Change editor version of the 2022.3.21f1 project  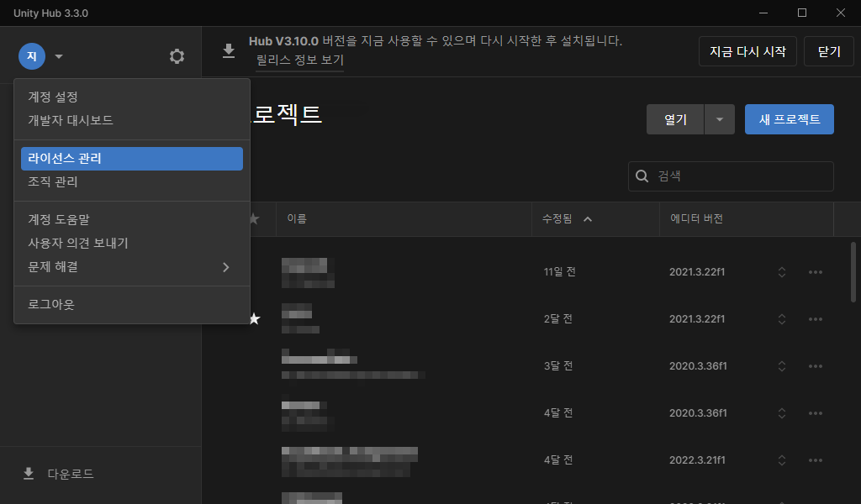[x=782, y=460]
